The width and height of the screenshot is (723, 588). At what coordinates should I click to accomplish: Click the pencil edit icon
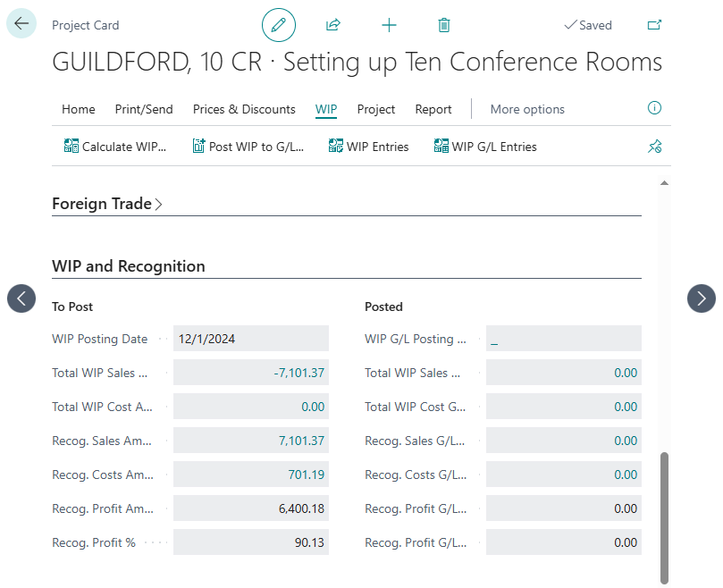coord(278,25)
